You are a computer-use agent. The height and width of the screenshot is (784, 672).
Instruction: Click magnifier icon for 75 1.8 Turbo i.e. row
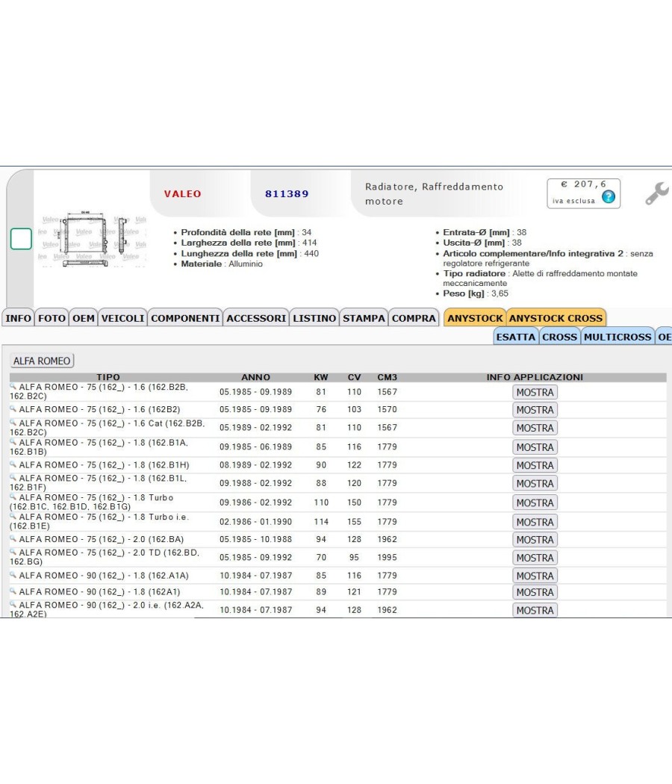tap(13, 516)
